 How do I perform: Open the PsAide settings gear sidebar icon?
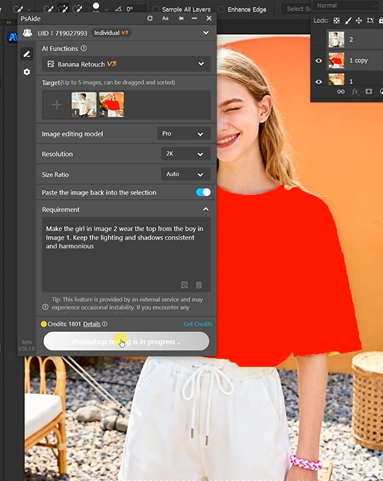tap(27, 72)
